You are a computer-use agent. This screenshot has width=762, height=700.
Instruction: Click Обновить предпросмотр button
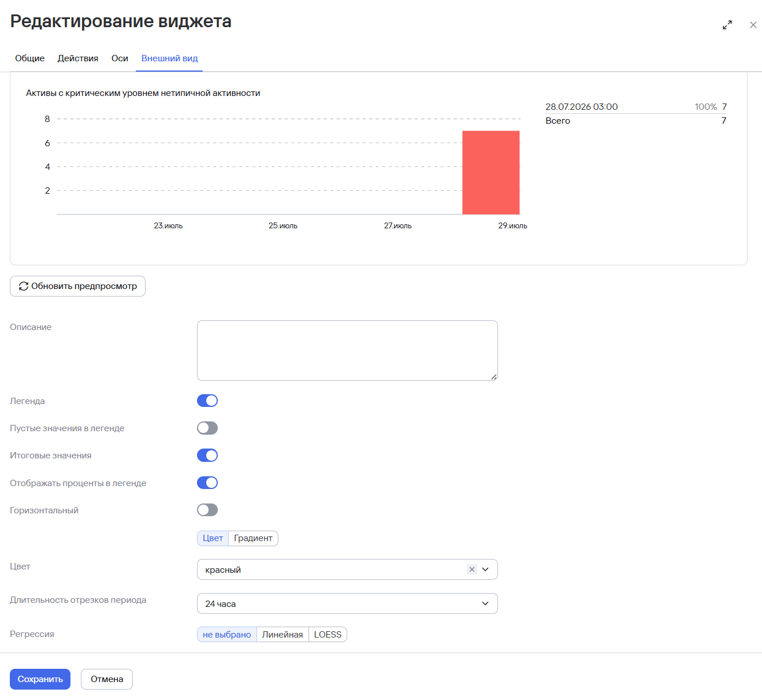tap(77, 286)
